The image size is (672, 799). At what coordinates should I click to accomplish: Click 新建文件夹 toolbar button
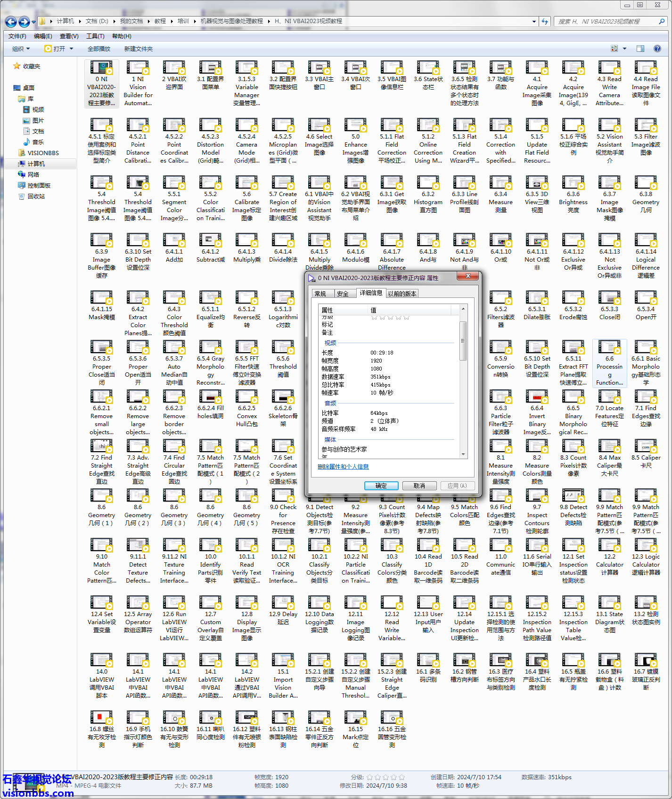(x=138, y=49)
